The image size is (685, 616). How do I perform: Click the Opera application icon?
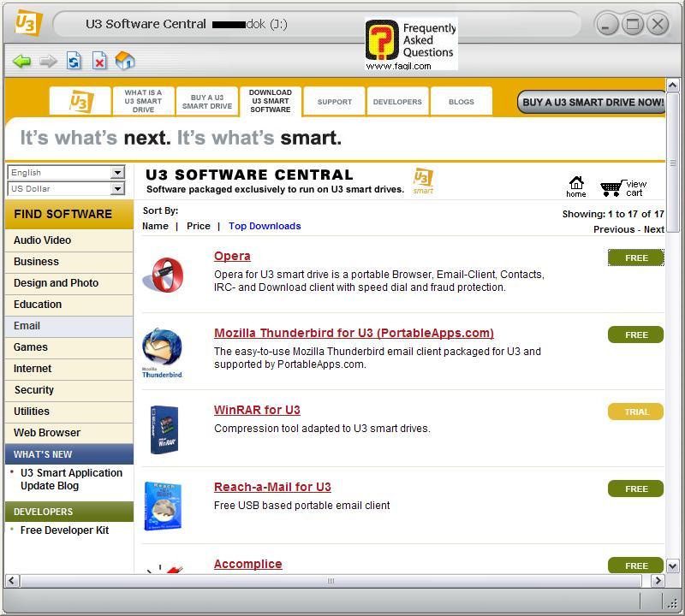(x=164, y=275)
